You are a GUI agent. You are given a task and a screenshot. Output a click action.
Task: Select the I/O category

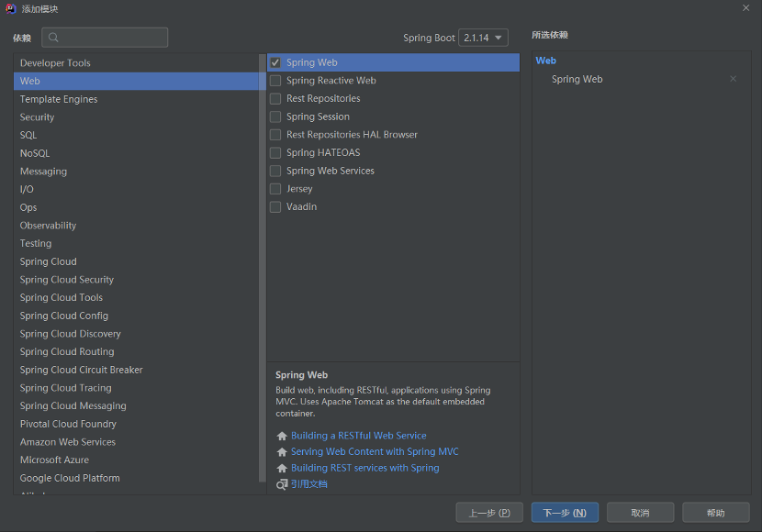tap(137, 189)
